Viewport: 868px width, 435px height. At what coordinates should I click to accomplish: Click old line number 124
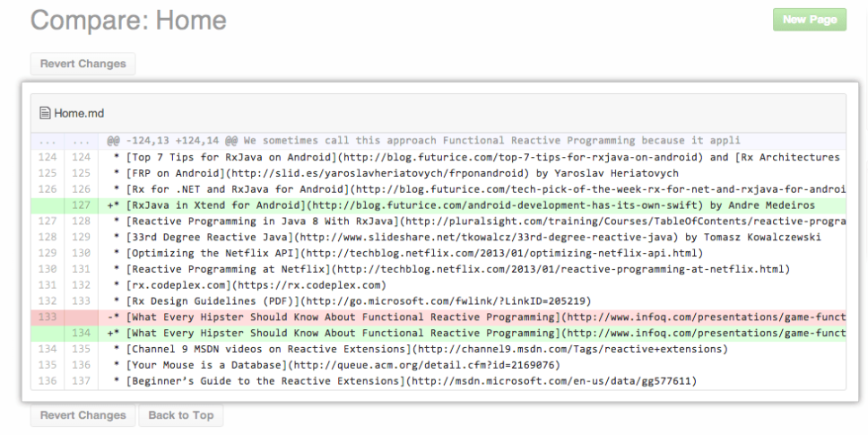point(48,157)
